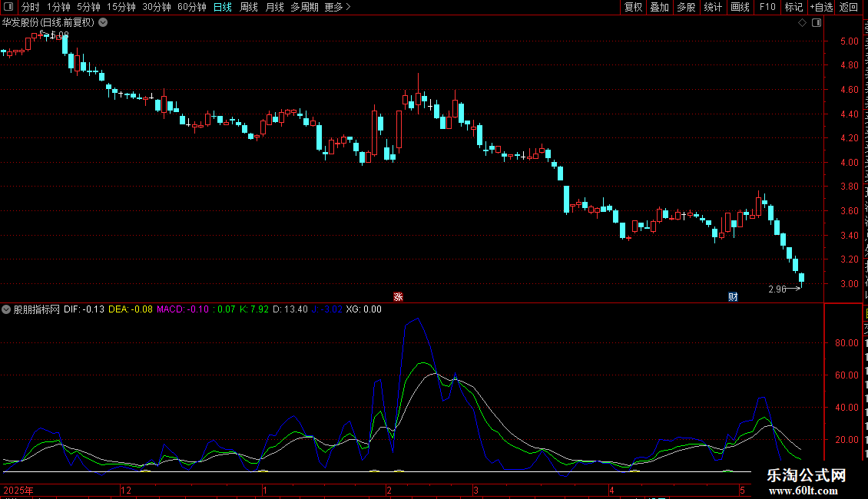Viewport: 868px width, 499px height.
Task: Click the diamond icon in chart header
Action: pyautogui.click(x=802, y=23)
